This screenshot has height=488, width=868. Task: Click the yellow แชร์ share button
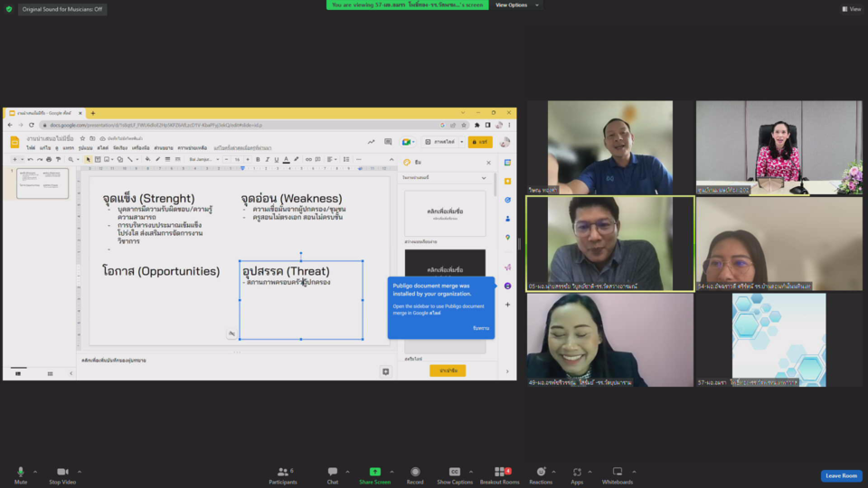click(x=480, y=142)
